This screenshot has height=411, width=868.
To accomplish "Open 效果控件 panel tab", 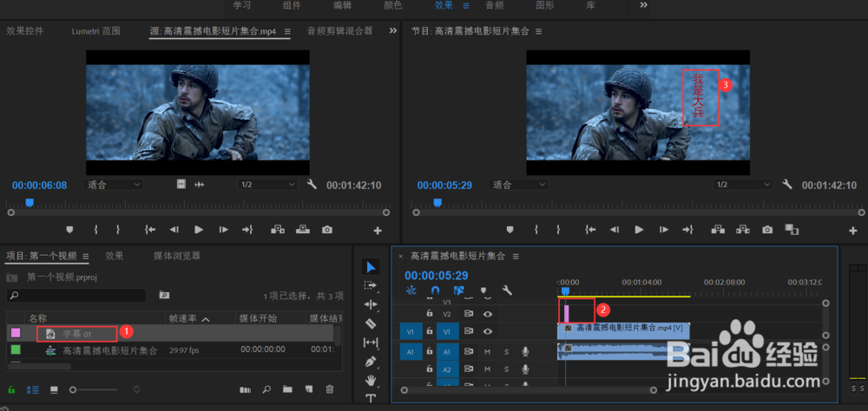I will (25, 31).
